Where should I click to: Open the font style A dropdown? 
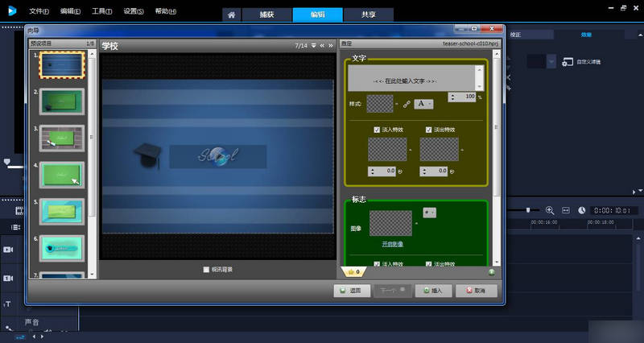pos(423,104)
